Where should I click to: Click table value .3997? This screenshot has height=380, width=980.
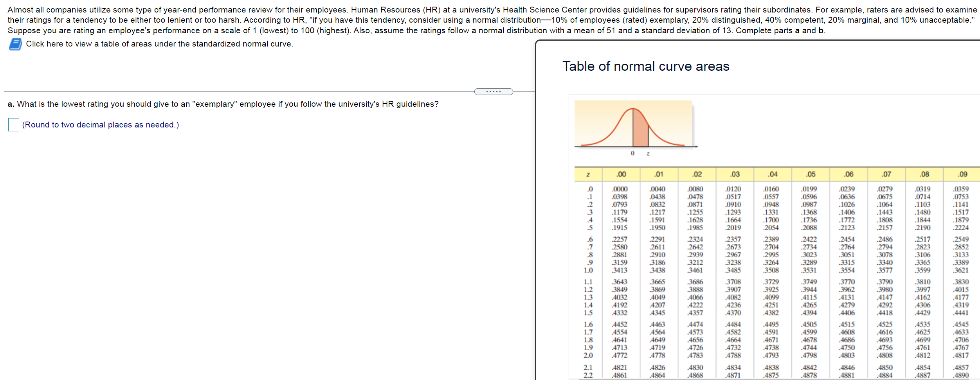click(923, 290)
